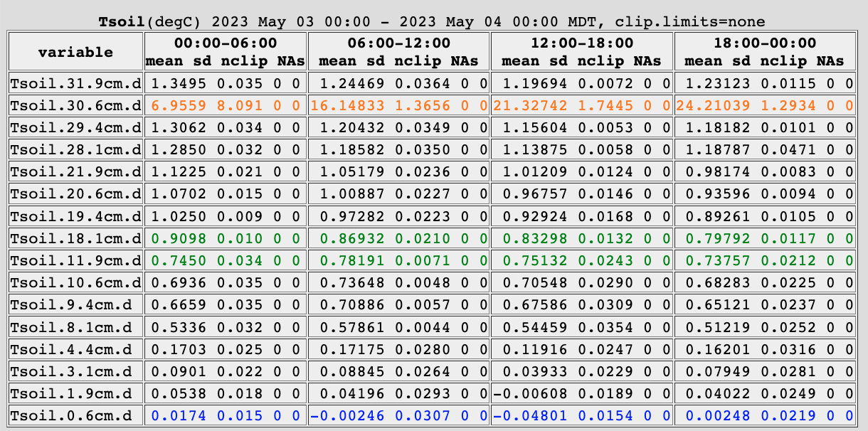Viewport: 868px width, 431px height.
Task: Select the 06:00-12:00 column header
Action: point(398,43)
